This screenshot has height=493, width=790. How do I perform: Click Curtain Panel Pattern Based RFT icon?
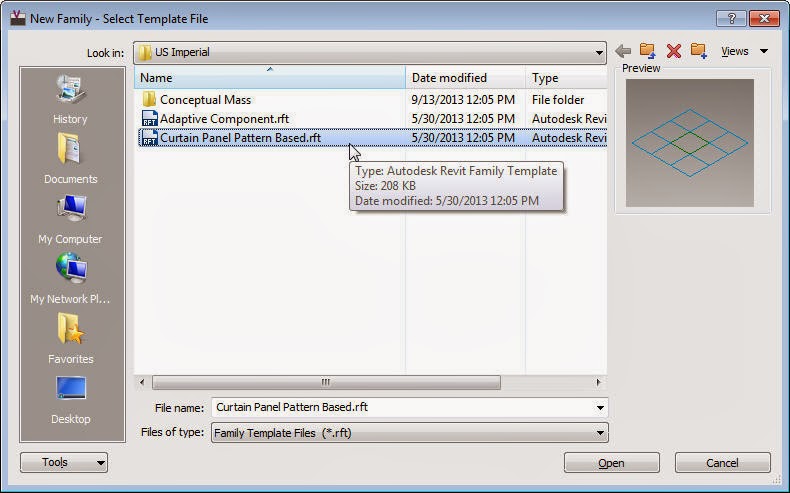(150, 137)
